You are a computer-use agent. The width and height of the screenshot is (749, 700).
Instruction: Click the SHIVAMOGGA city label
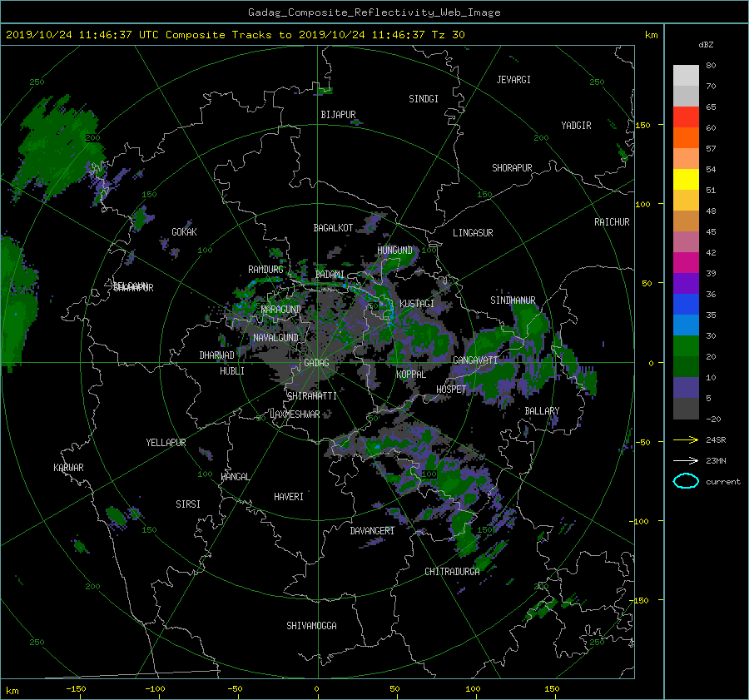[311, 626]
